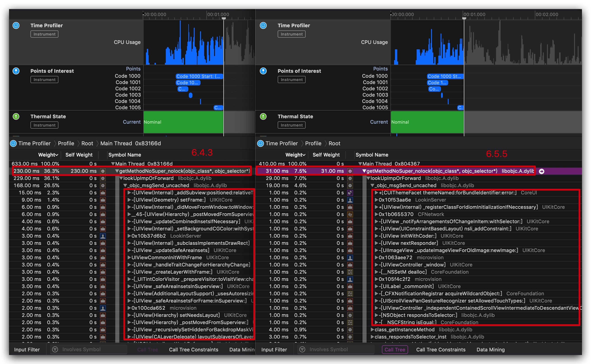Click the left Time Profiler instrument icon
Screen dimensions: 591x364
pyautogui.click(x=16, y=25)
